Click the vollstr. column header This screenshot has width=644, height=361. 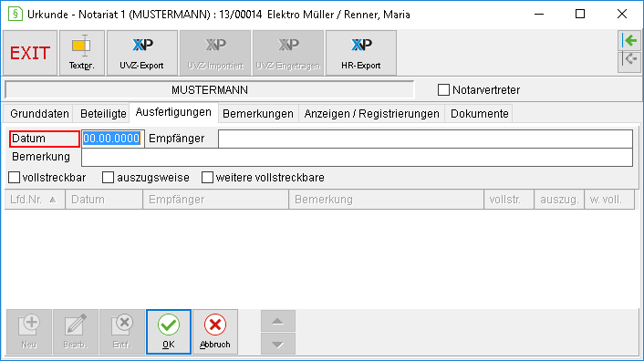click(509, 200)
